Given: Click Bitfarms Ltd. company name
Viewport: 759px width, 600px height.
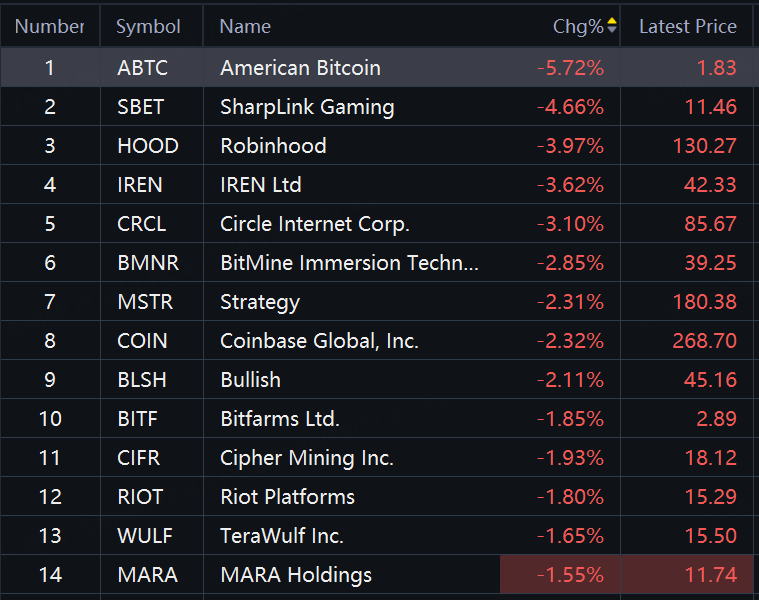Looking at the screenshot, I should 280,419.
